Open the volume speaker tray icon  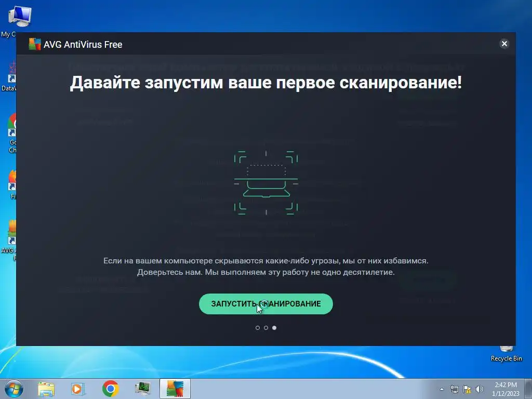click(480, 389)
